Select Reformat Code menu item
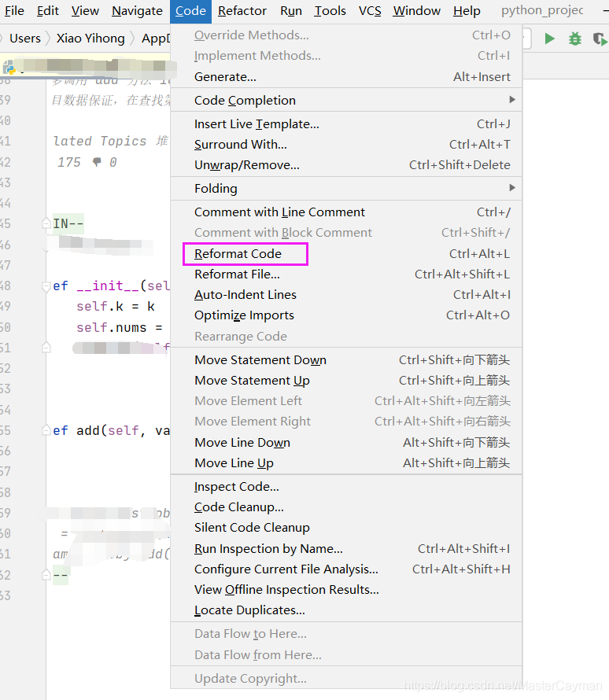Image resolution: width=609 pixels, height=700 pixels. (x=346, y=253)
